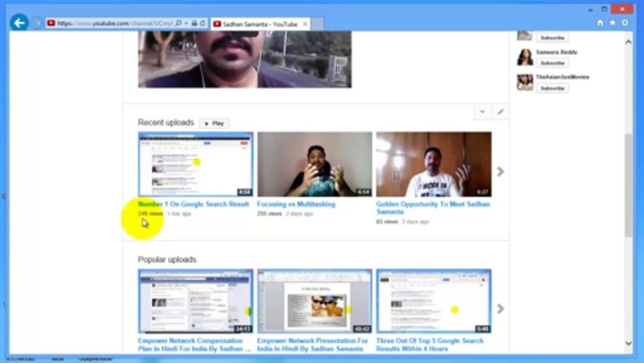644x363 pixels.
Task: Open the browser Home icon
Action: click(600, 23)
